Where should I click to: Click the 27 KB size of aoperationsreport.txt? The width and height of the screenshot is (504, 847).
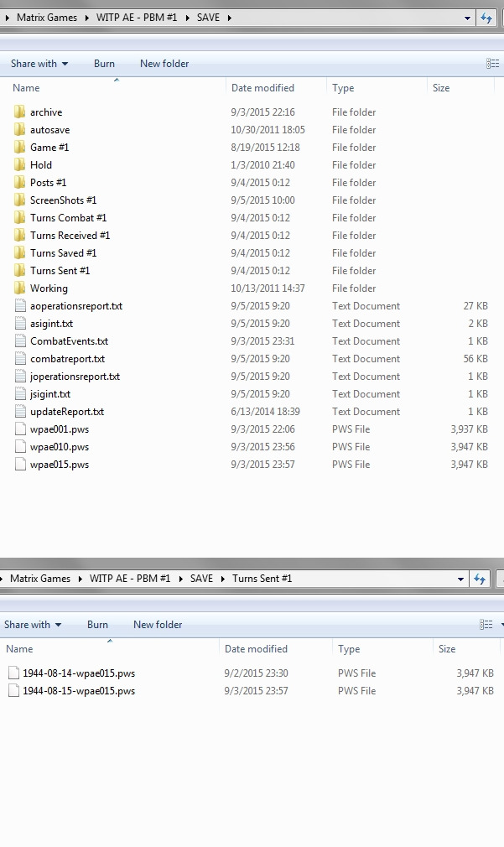pyautogui.click(x=475, y=306)
